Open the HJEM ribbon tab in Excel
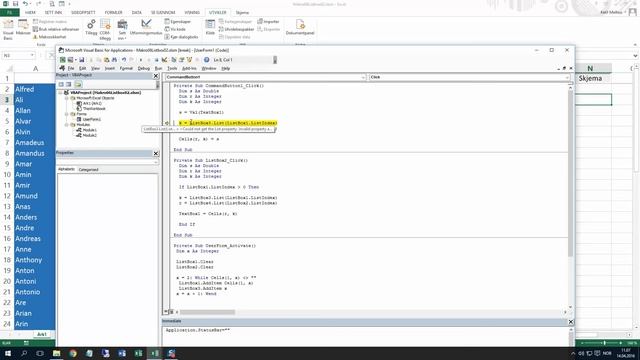 30,13
